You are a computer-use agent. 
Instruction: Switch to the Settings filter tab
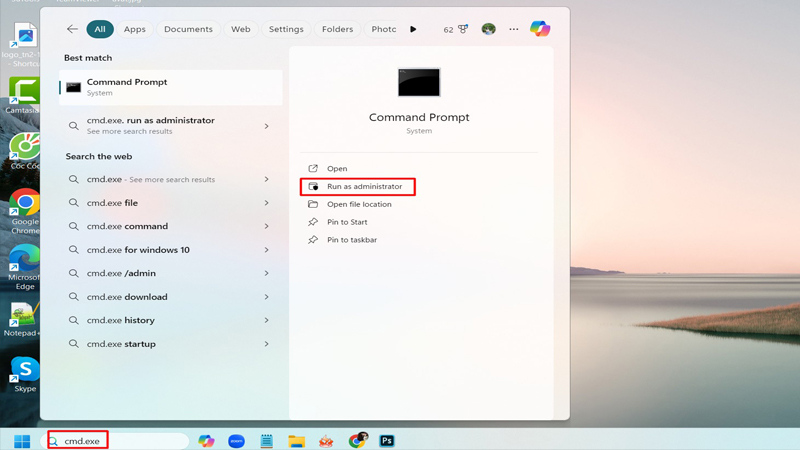pos(286,29)
